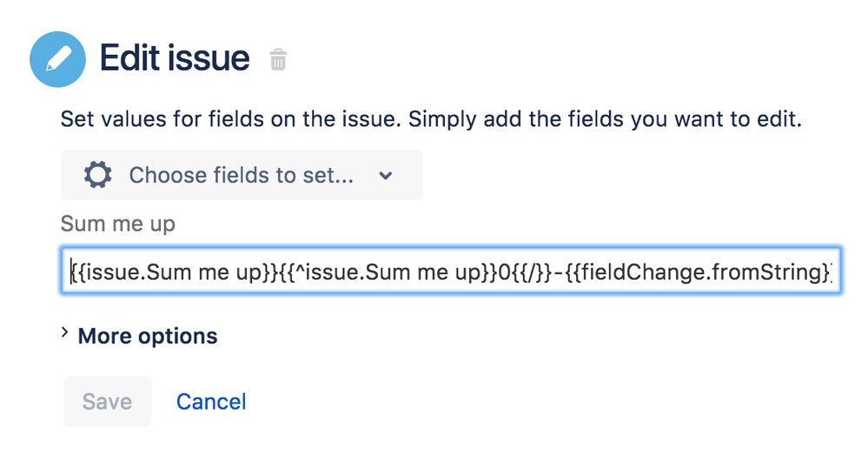Delete this action with the trash icon

[x=278, y=60]
